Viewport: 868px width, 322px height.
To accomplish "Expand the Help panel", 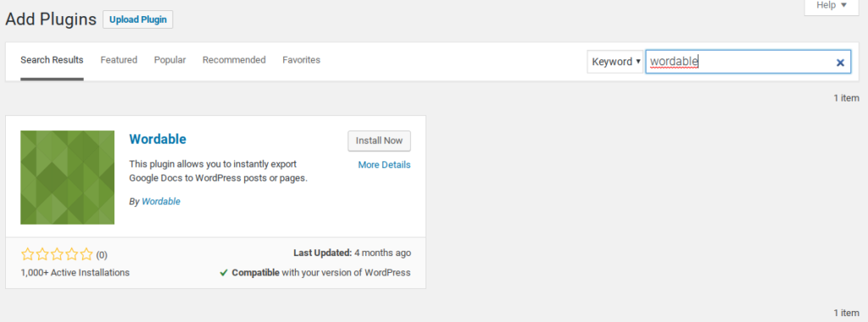I will coord(832,7).
